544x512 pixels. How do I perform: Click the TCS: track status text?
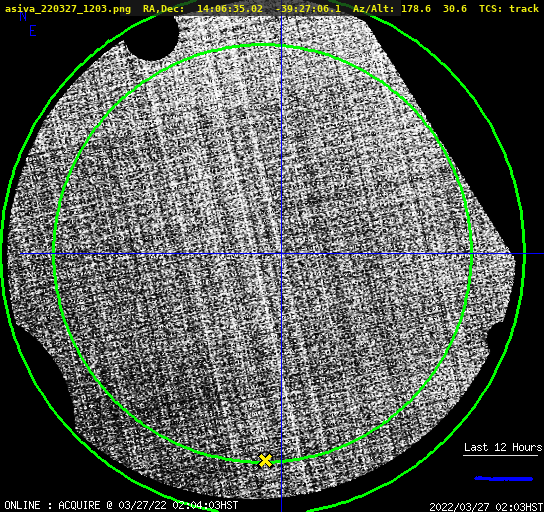(x=509, y=8)
